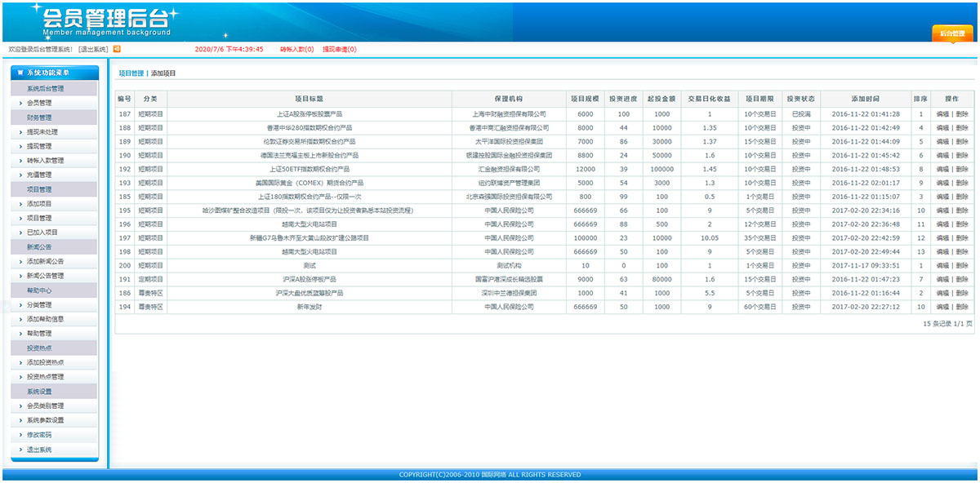Click project title 香港中华280指数期权合约产品
This screenshot has height=483, width=980.
click(309, 128)
